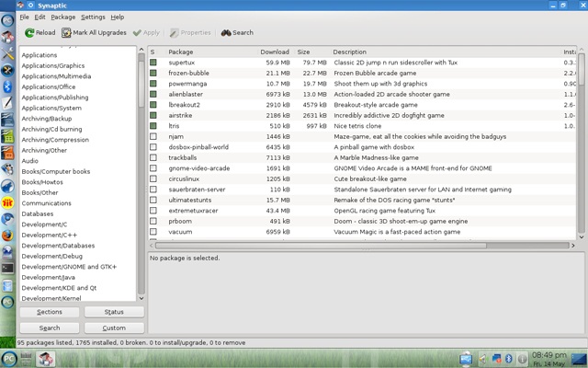Open the Package menu

coord(63,17)
